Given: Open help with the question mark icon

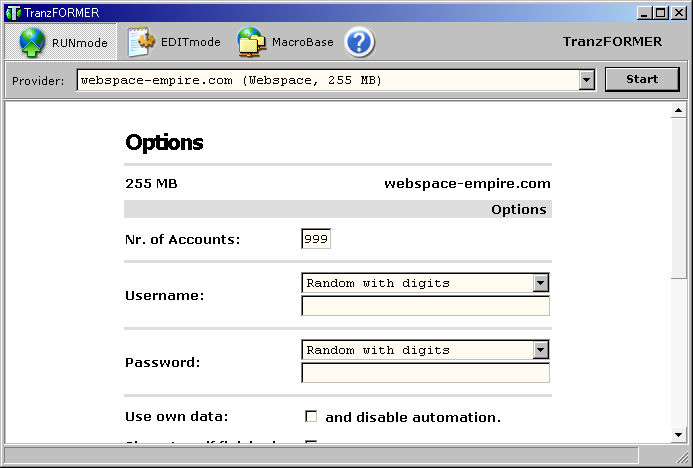Looking at the screenshot, I should (x=359, y=42).
